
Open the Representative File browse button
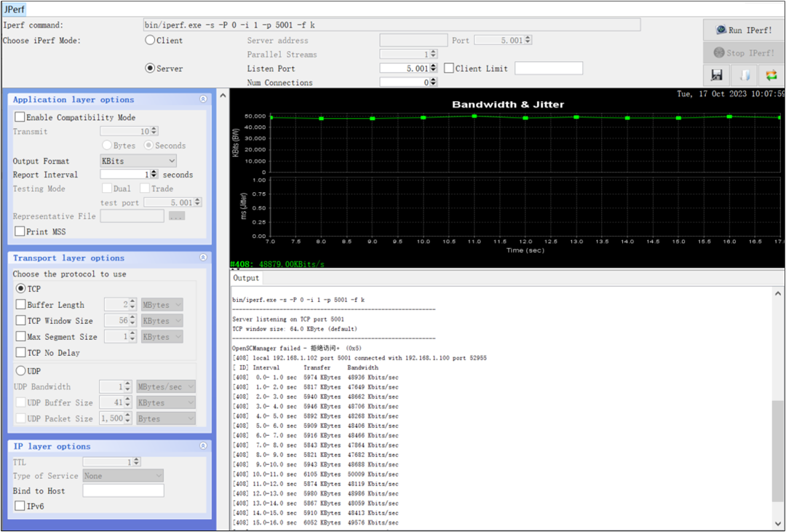(177, 216)
